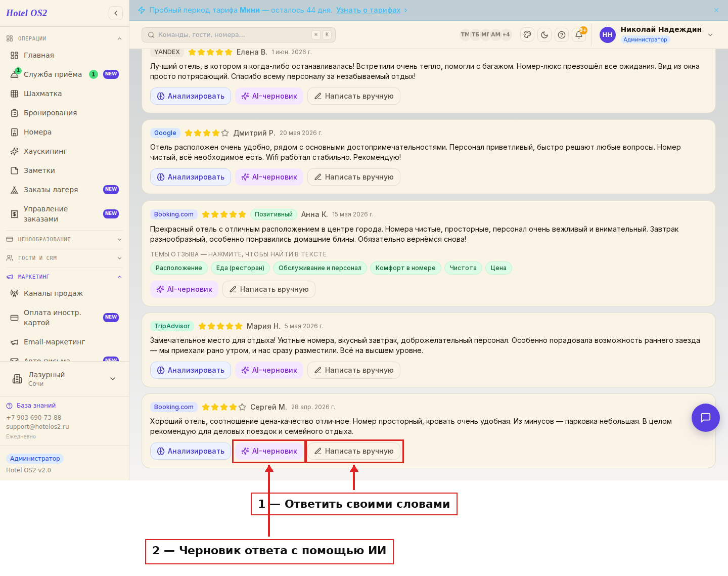Write manual reply to Мария Н. review
Screen dimensions: 728x576
354,370
